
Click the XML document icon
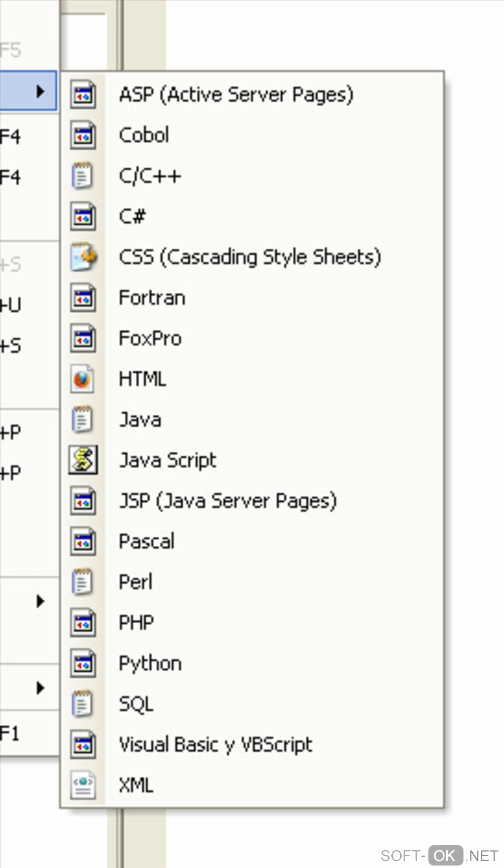(83, 785)
